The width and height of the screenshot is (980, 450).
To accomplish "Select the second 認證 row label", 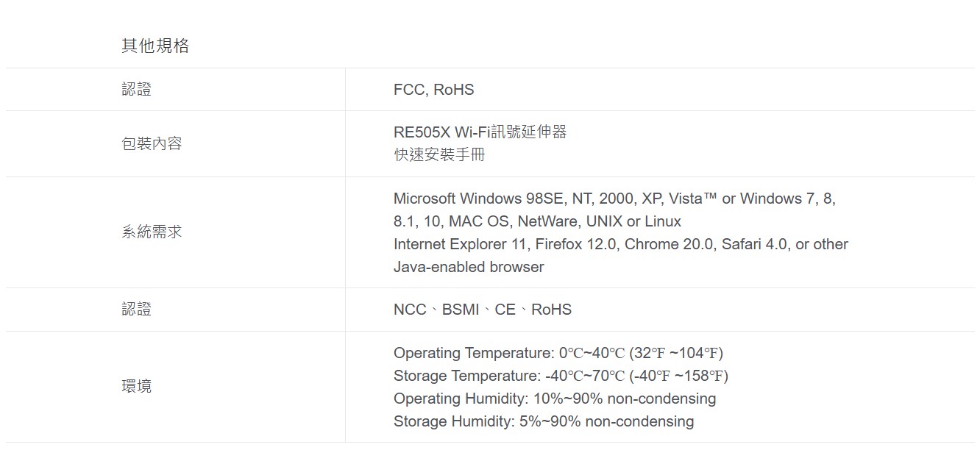I will click(137, 310).
